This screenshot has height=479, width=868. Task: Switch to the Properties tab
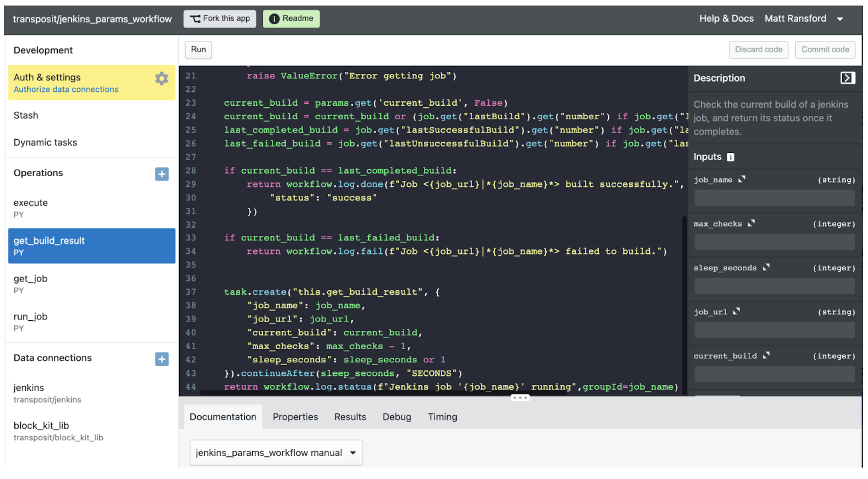point(295,417)
